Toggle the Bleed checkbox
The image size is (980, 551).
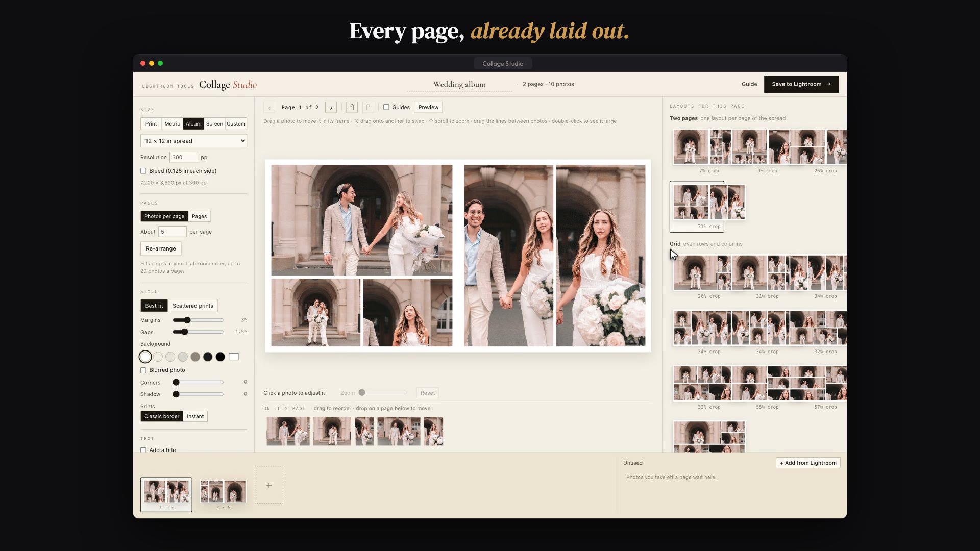click(143, 171)
